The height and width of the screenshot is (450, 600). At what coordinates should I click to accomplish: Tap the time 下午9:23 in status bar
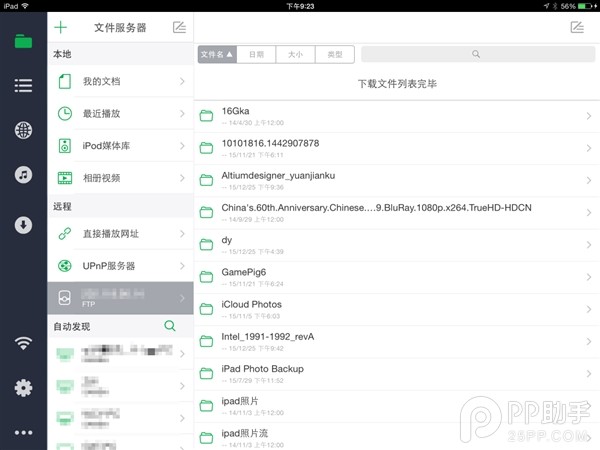300,6
